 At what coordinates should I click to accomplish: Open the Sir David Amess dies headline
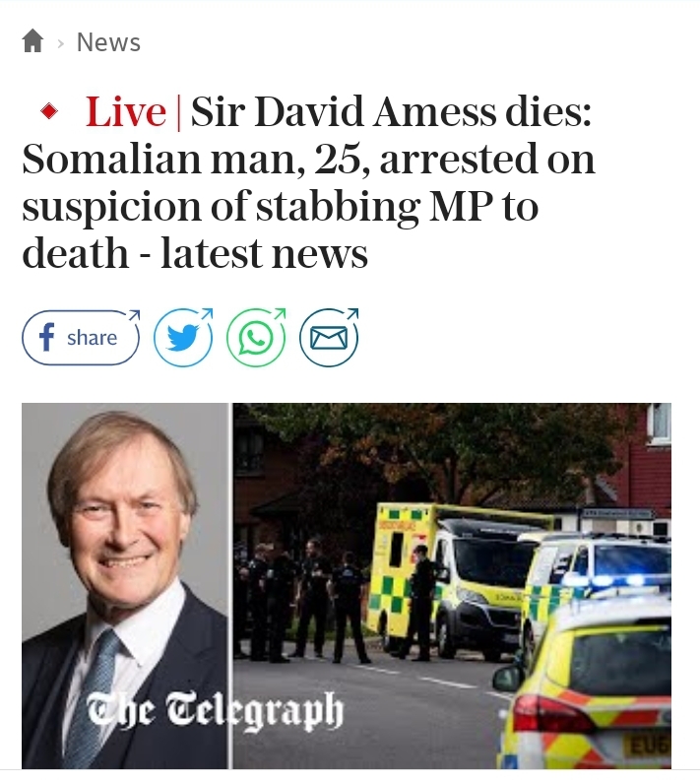308,181
